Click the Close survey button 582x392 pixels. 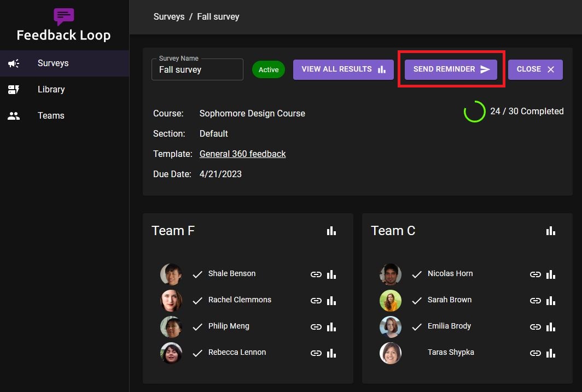(x=535, y=69)
